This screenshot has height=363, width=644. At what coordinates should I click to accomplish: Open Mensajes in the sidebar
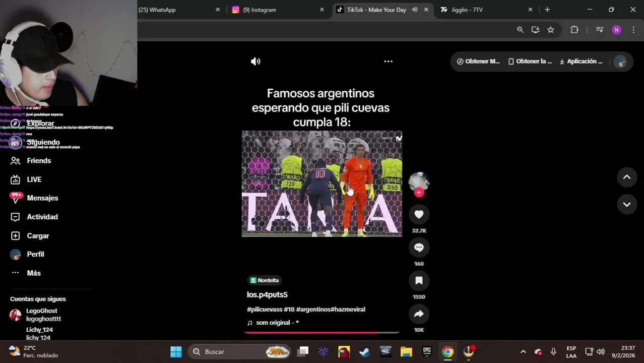coord(42,198)
